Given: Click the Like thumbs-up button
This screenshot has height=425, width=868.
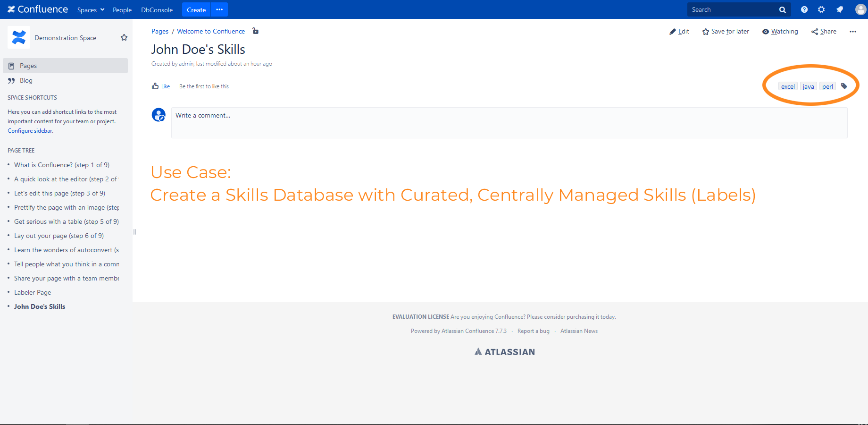Looking at the screenshot, I should [161, 86].
